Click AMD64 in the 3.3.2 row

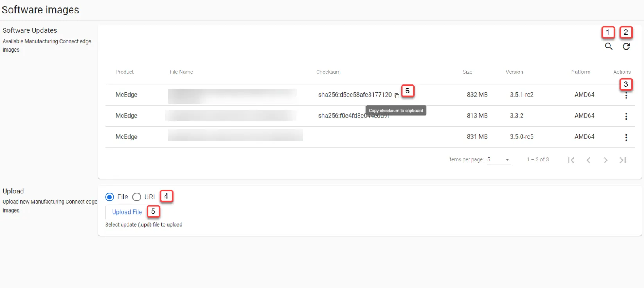pos(585,116)
